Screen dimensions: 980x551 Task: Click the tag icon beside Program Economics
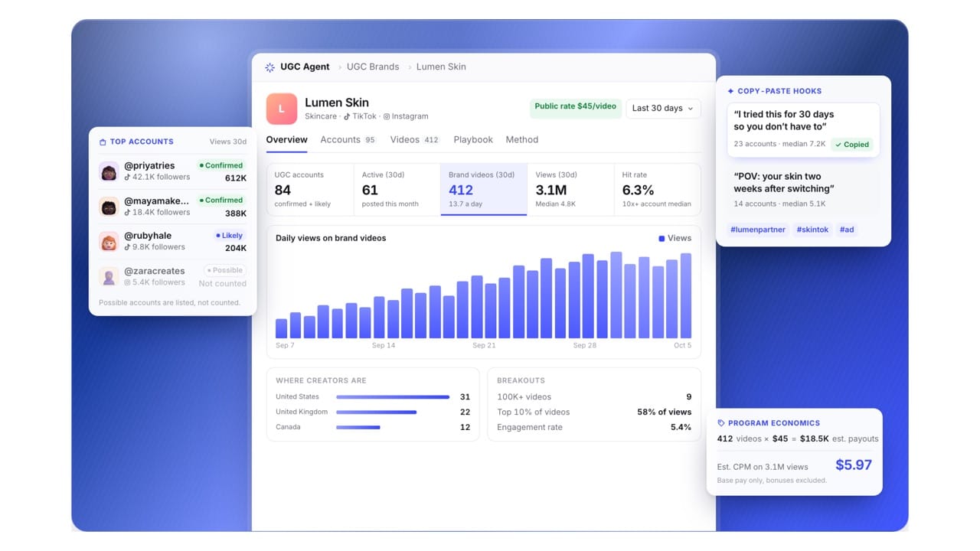tap(721, 423)
